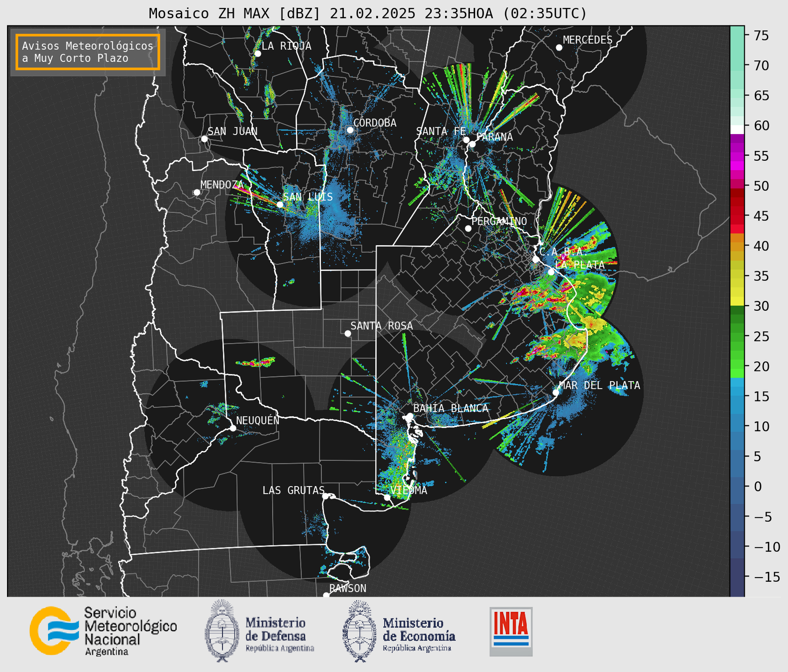Image resolution: width=788 pixels, height=672 pixels.
Task: Click the CORDOBA city marker dot
Action: [x=350, y=130]
